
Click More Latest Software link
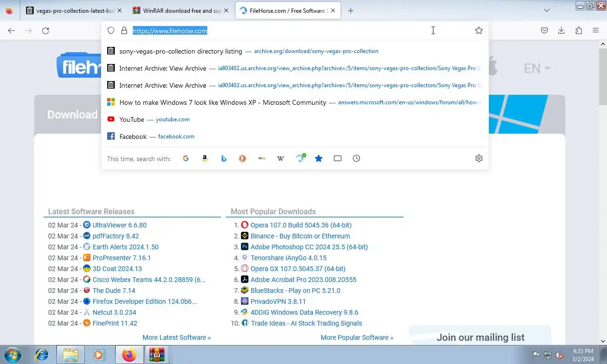176,337
